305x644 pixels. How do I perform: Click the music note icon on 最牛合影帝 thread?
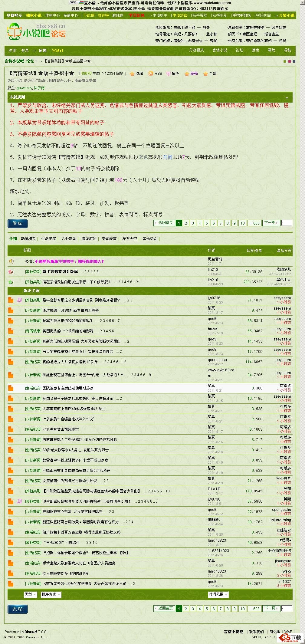pyautogui.click(x=19, y=300)
